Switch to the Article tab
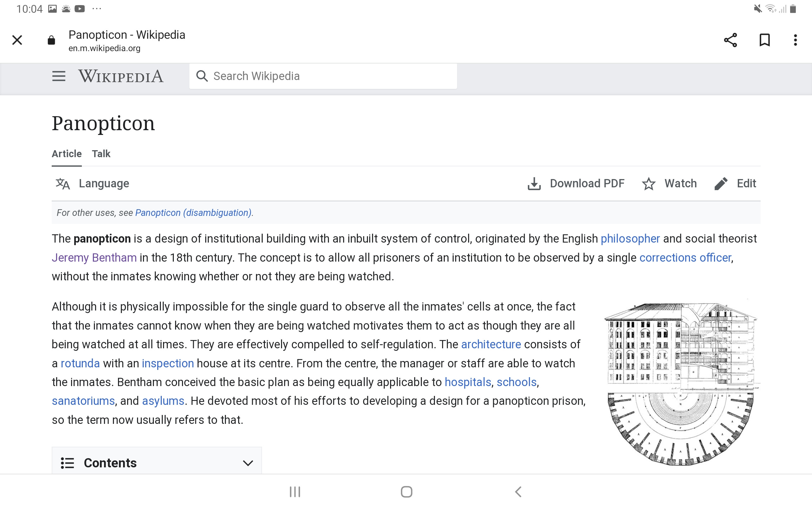 [67, 154]
